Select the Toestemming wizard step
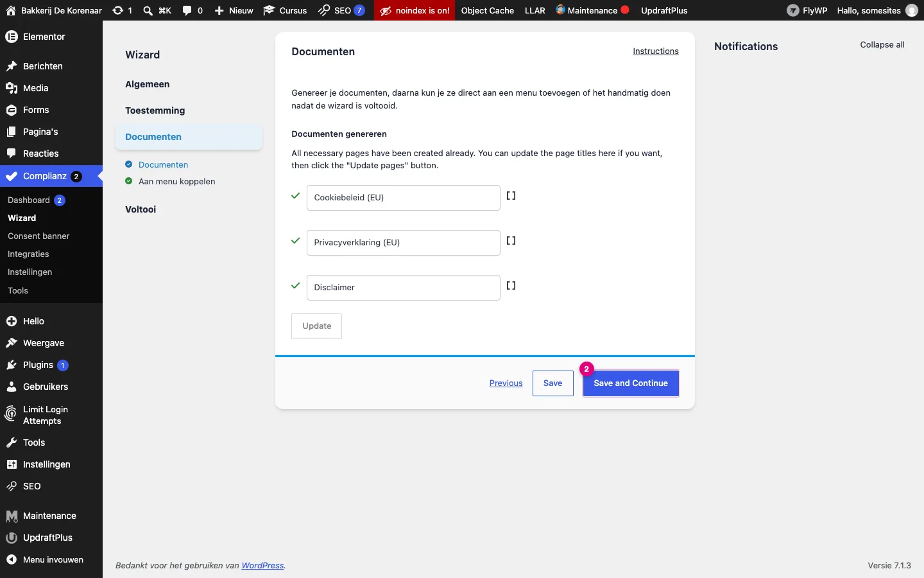Screen dimensions: 924x578 tap(155, 110)
